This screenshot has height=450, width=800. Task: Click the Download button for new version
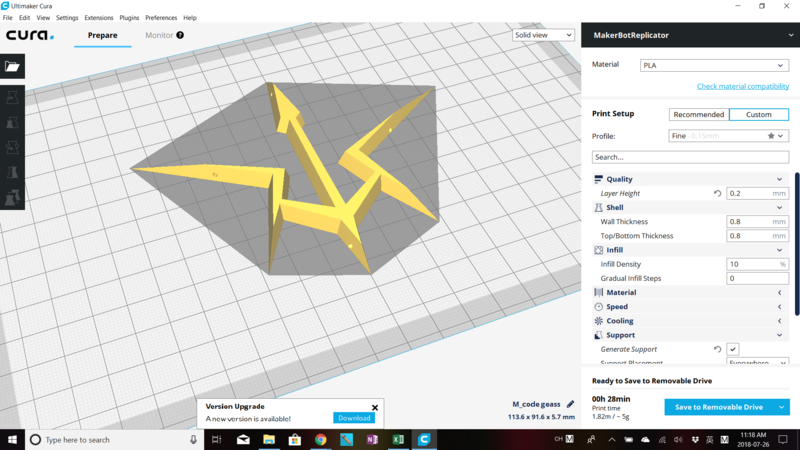coord(354,418)
